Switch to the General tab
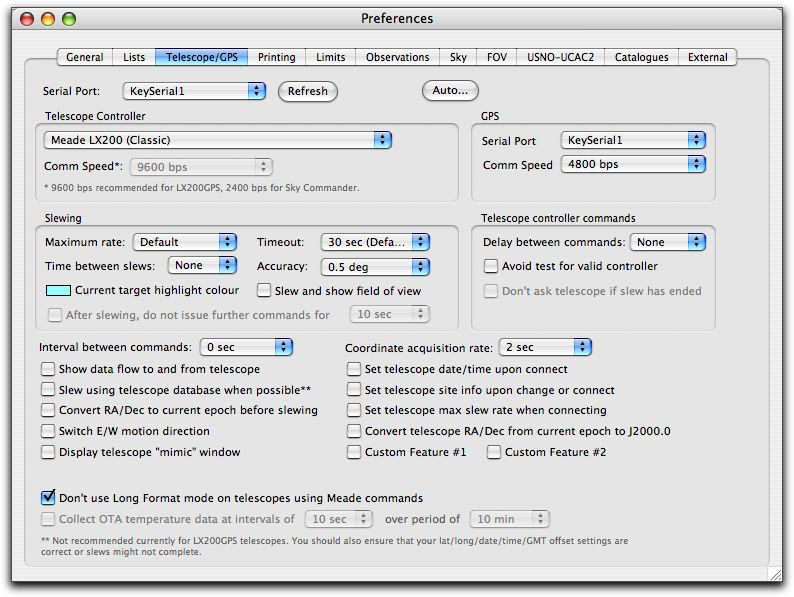 pos(85,57)
